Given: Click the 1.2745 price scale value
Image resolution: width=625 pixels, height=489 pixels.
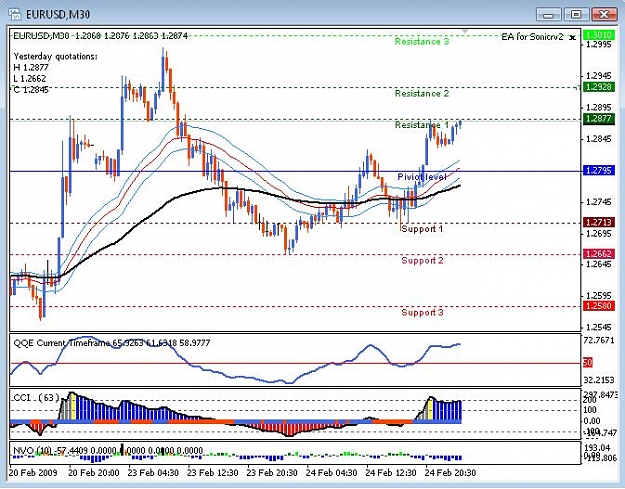Looking at the screenshot, I should (598, 202).
